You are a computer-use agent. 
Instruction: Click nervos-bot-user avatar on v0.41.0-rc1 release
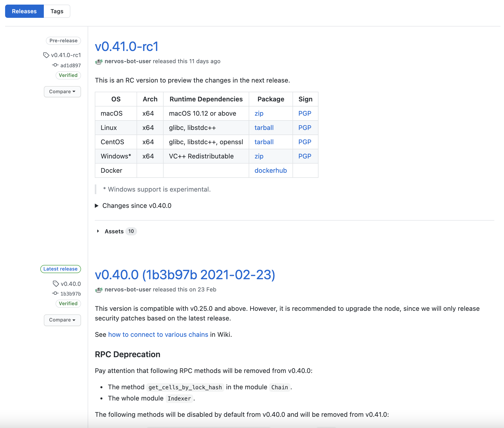click(99, 61)
